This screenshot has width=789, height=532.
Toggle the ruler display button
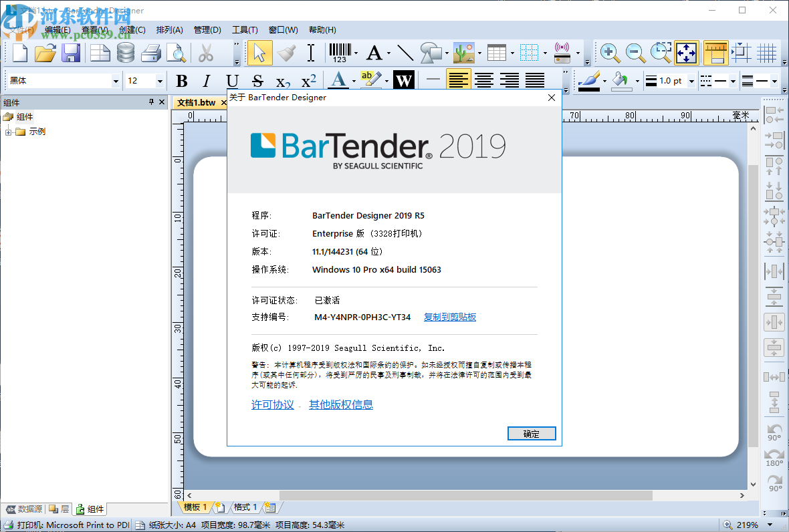tap(715, 52)
